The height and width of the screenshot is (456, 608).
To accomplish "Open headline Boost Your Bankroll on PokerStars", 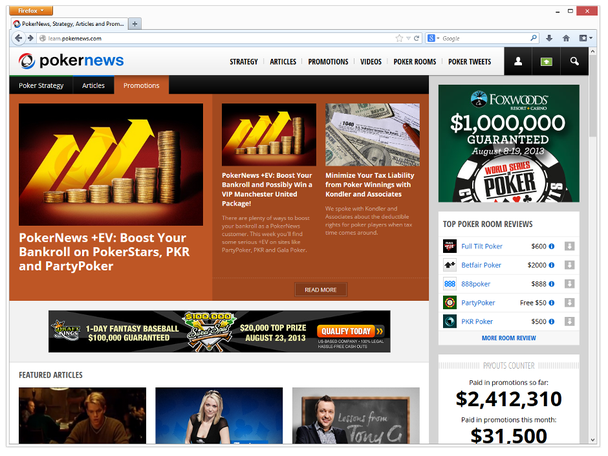I will (x=104, y=252).
